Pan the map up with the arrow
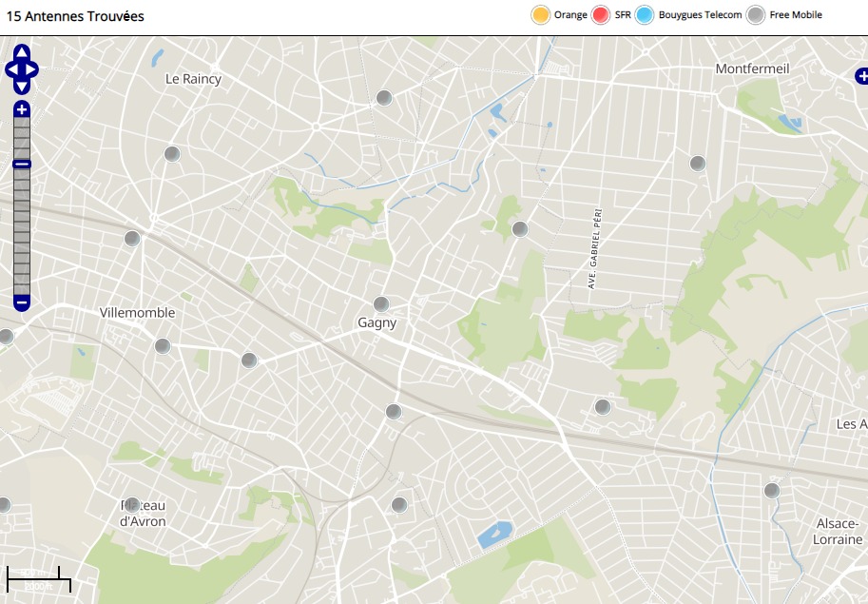 pos(22,52)
